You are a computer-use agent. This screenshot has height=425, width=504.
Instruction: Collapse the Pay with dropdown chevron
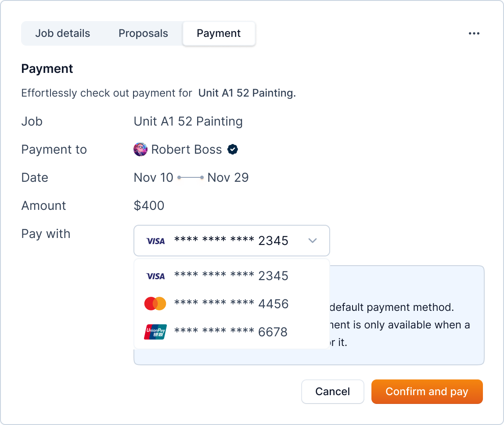313,241
